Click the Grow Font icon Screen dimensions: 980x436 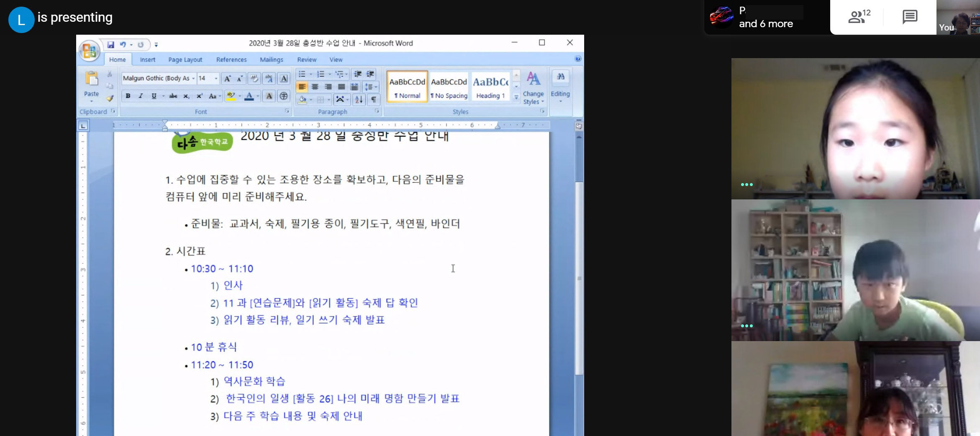click(x=227, y=79)
